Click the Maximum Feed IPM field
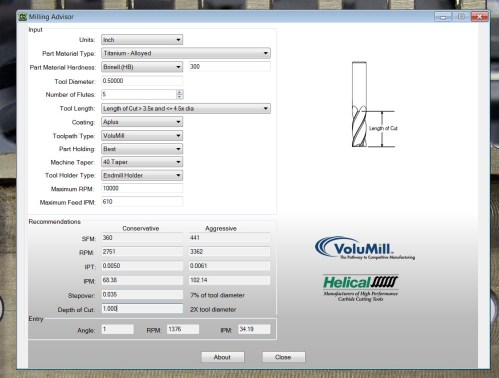499x378 pixels. pyautogui.click(x=142, y=202)
